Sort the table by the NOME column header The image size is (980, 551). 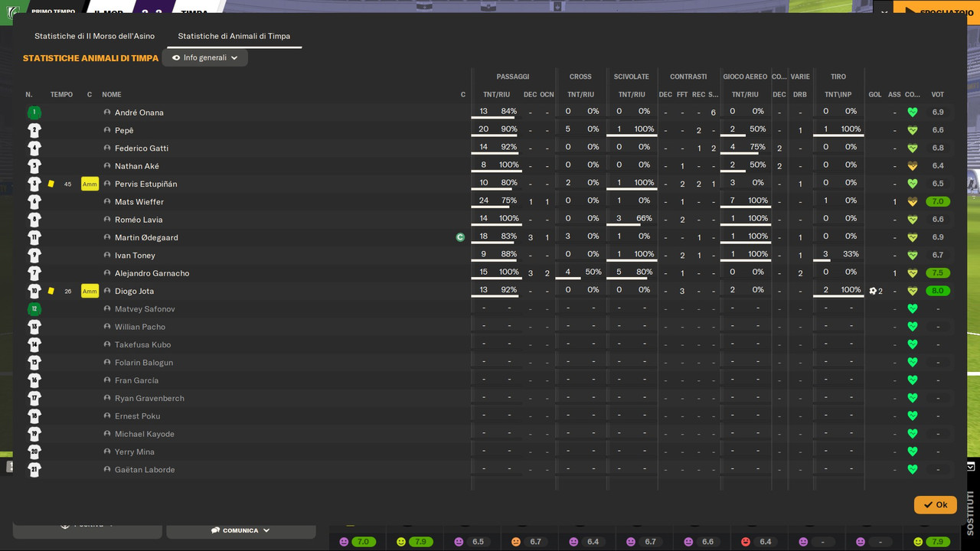click(x=112, y=95)
